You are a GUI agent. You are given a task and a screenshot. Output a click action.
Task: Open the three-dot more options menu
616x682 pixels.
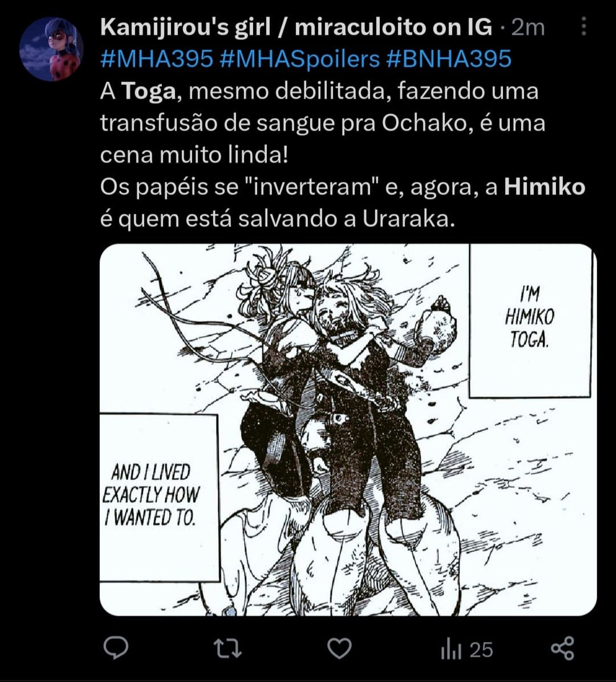[x=584, y=26]
